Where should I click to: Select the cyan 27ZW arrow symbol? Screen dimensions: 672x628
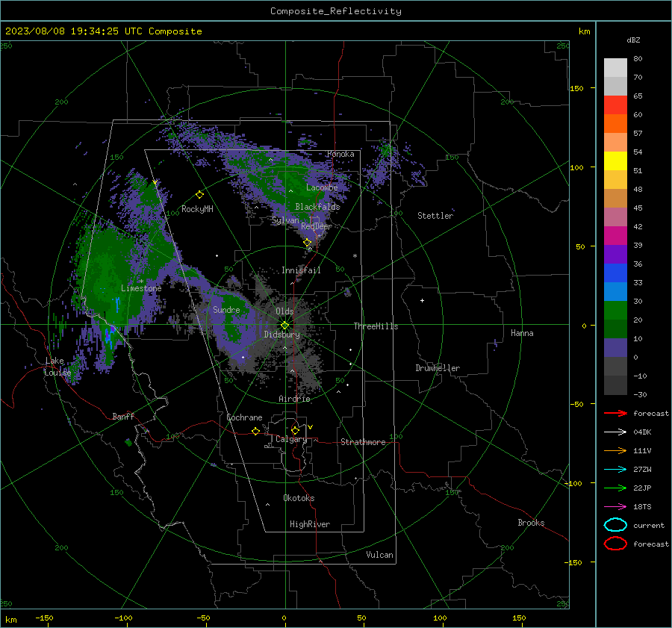point(615,470)
